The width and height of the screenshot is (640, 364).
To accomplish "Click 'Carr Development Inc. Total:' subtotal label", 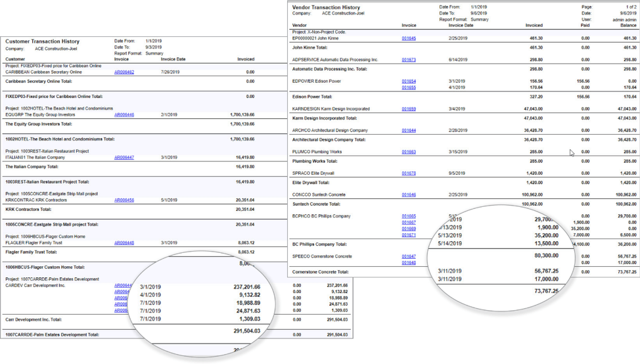I will point(34,320).
